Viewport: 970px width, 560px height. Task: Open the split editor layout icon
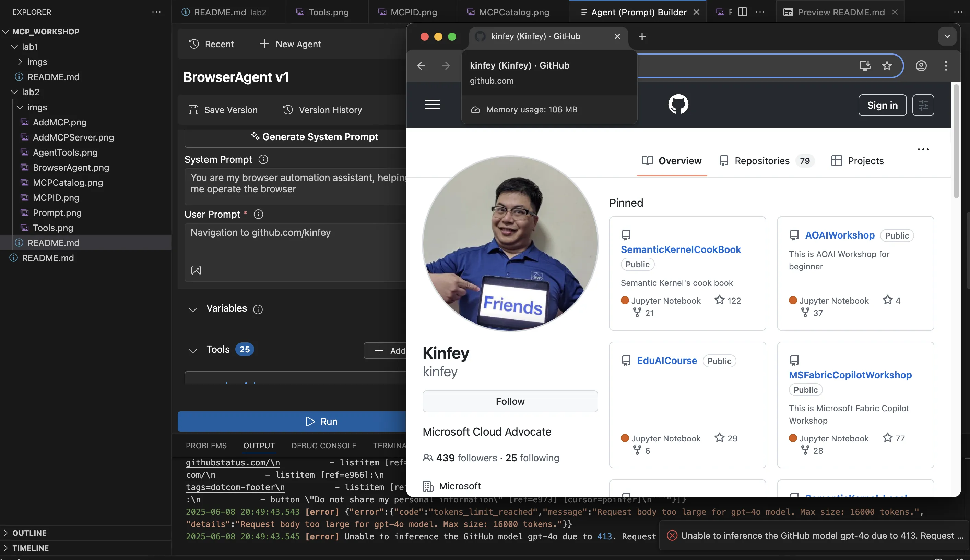point(743,12)
